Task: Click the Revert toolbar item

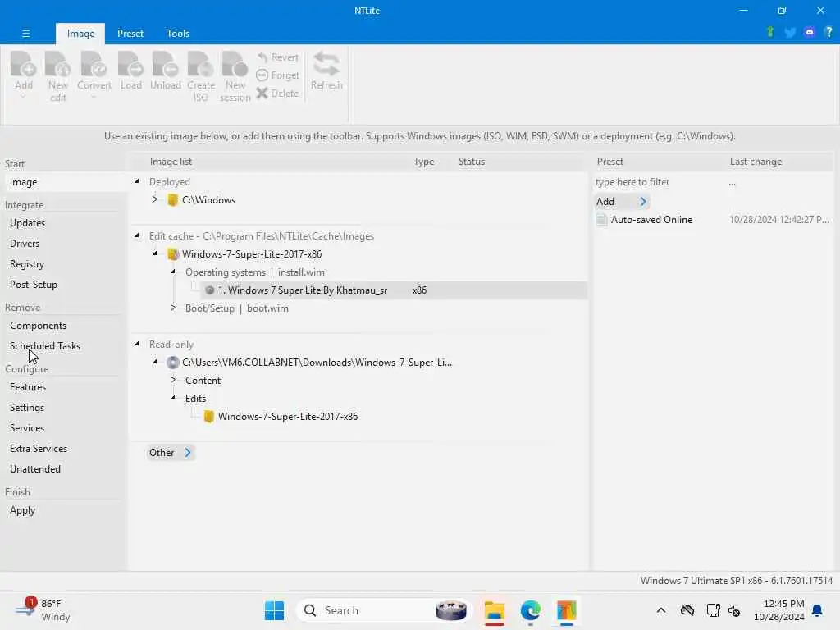Action: (x=277, y=57)
